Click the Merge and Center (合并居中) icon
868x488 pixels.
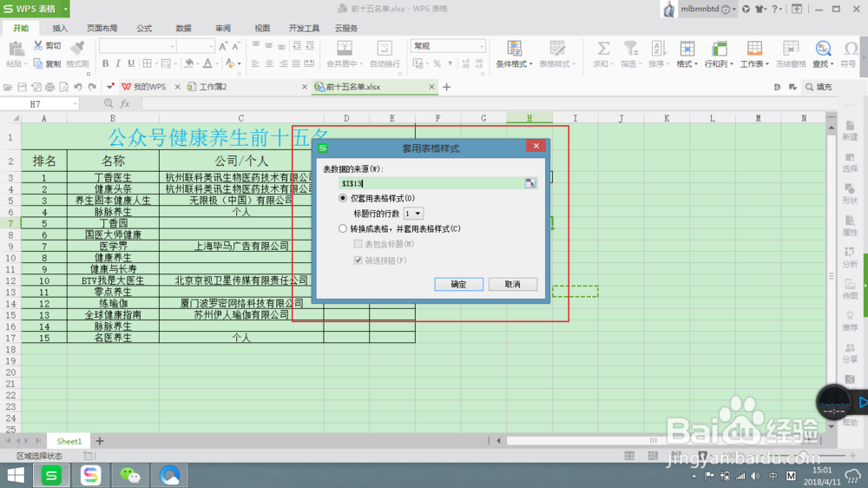345,48
